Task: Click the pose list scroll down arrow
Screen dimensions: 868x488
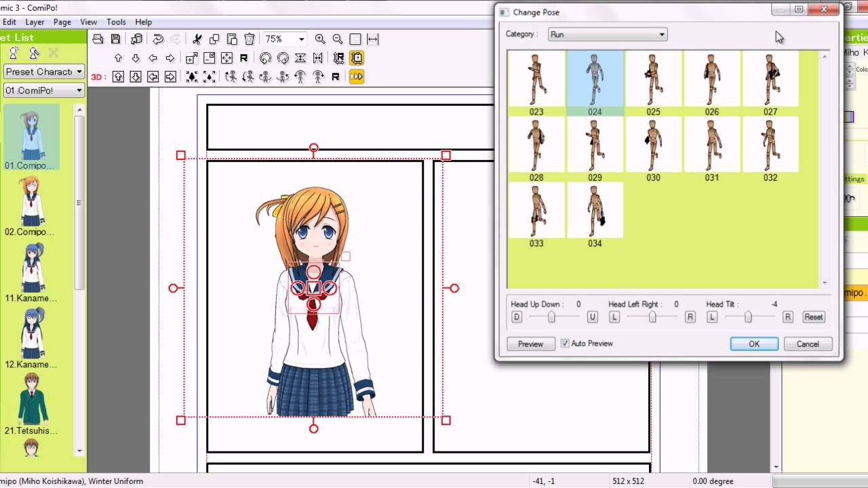Action: [825, 283]
